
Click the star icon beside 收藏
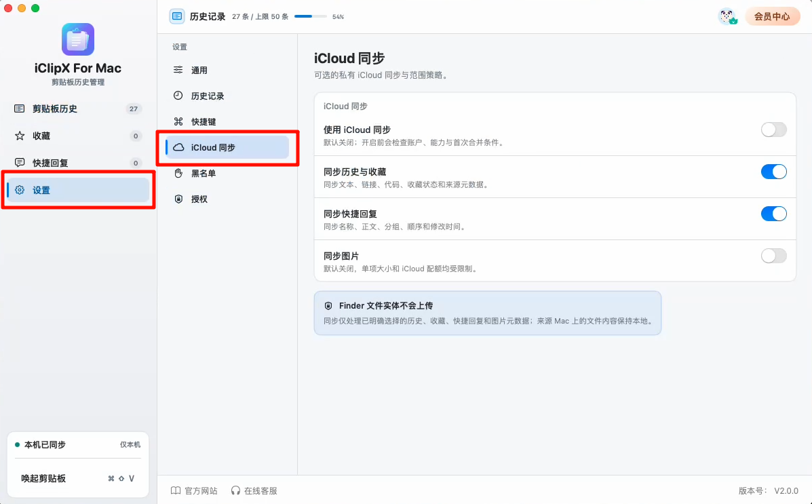pos(20,136)
